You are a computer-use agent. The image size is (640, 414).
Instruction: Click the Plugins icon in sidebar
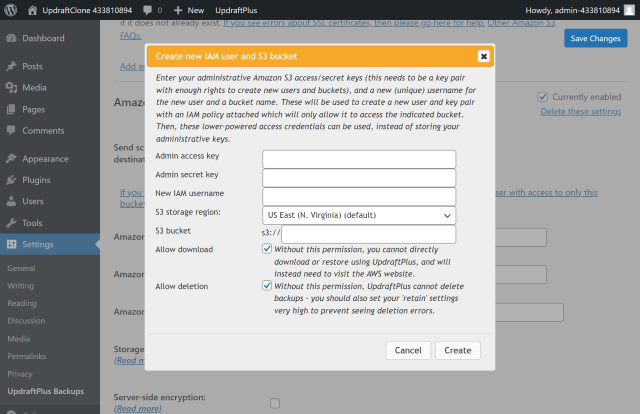coord(11,180)
